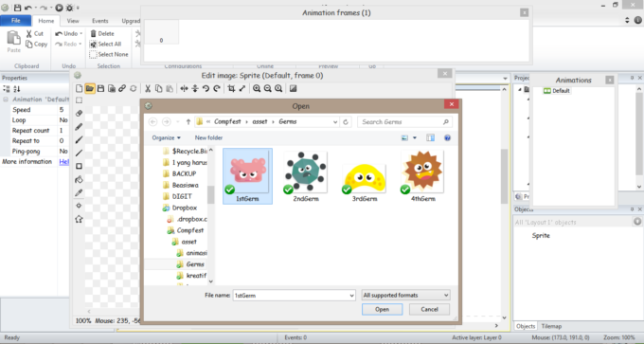Click the New folder button
Viewport: 644px width, 344px height.
[208, 137]
